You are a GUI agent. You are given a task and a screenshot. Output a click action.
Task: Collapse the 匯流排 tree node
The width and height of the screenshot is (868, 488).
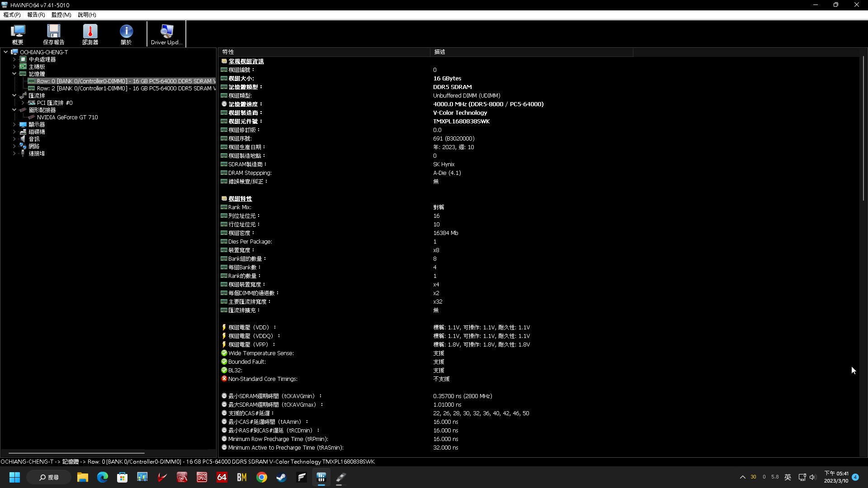coord(14,95)
